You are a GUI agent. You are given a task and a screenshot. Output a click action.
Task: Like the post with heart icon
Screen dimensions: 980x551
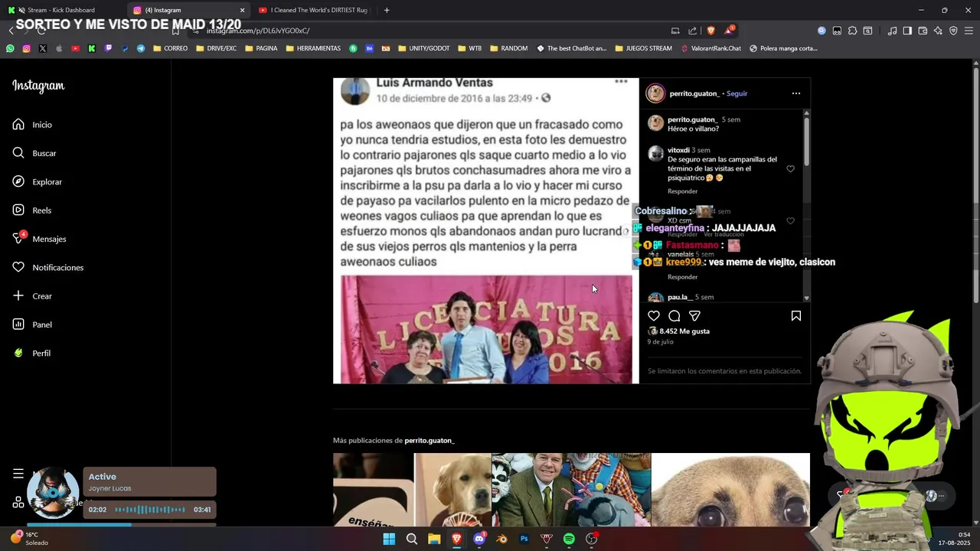click(654, 316)
